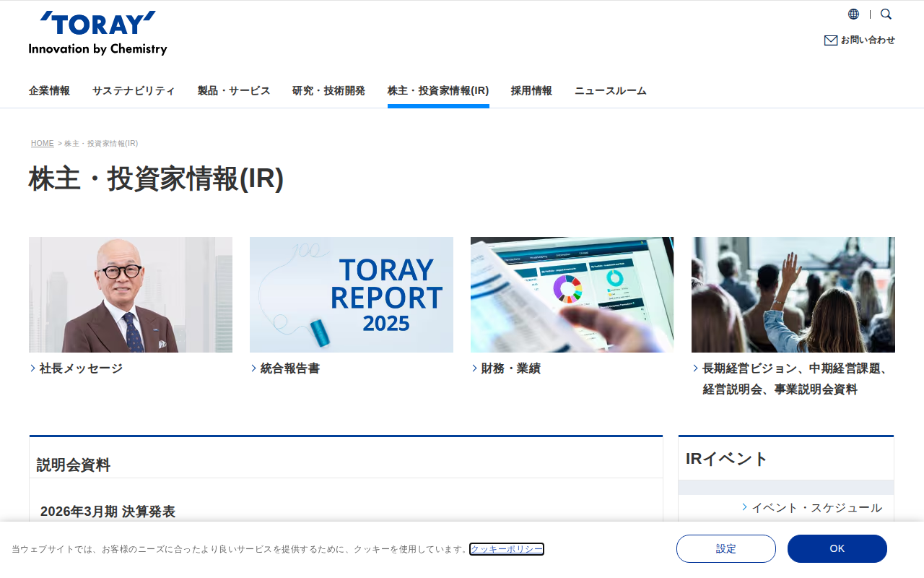The image size is (924, 578).
Task: Open the サステナビリティ menu
Action: click(x=134, y=91)
